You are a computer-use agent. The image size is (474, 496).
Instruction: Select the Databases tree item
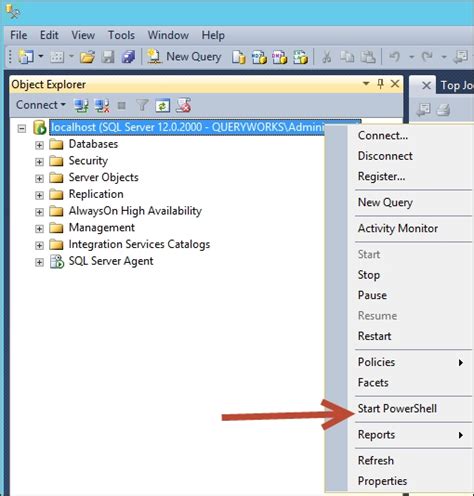pyautogui.click(x=93, y=144)
